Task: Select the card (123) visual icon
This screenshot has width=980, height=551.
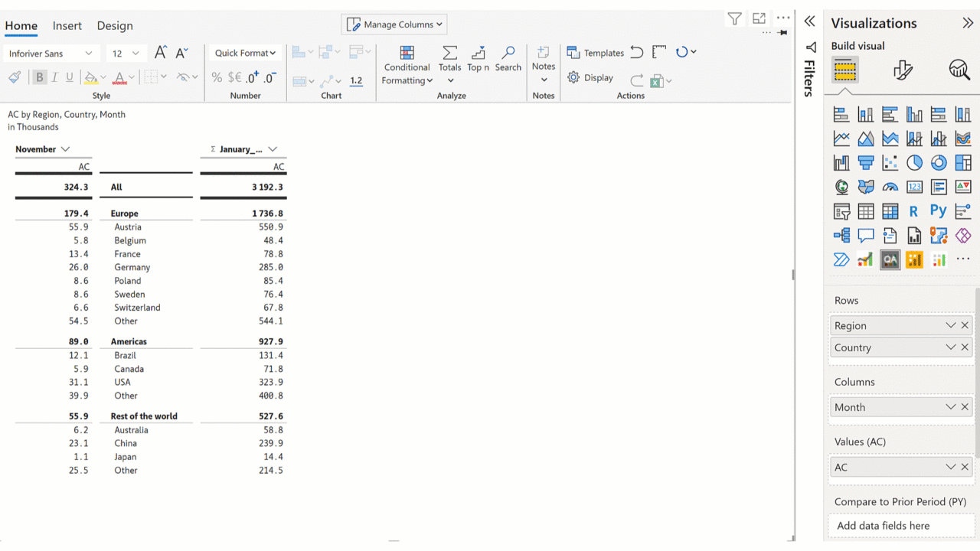Action: (914, 187)
